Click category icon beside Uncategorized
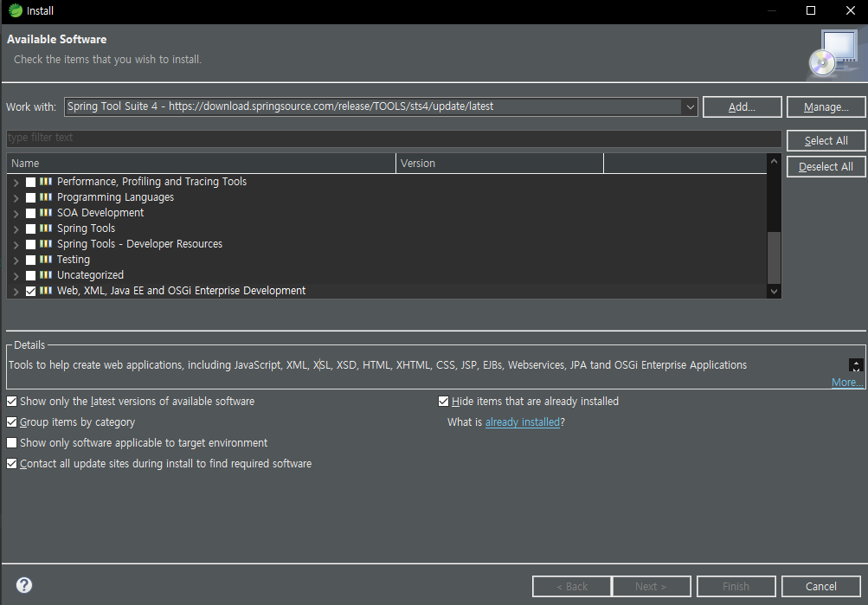The image size is (868, 605). (46, 274)
